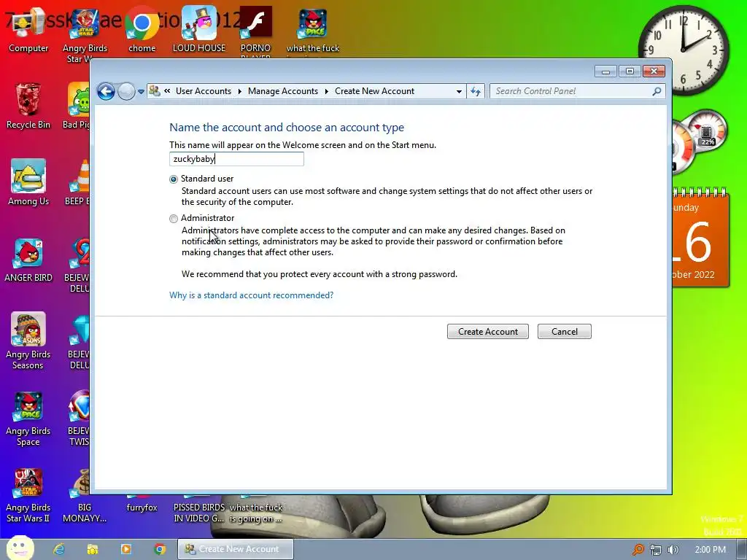Image resolution: width=747 pixels, height=560 pixels.
Task: Open Chrome from the taskbar
Action: (160, 549)
